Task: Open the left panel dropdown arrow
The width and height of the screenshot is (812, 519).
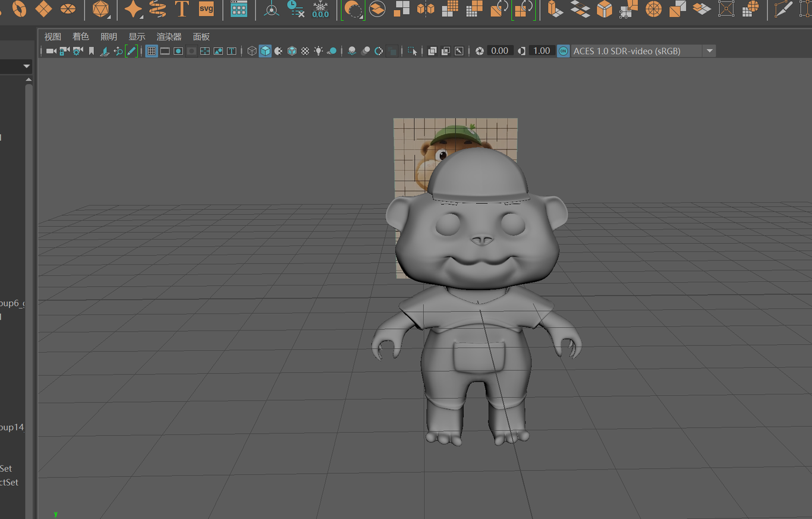Action: coord(27,66)
